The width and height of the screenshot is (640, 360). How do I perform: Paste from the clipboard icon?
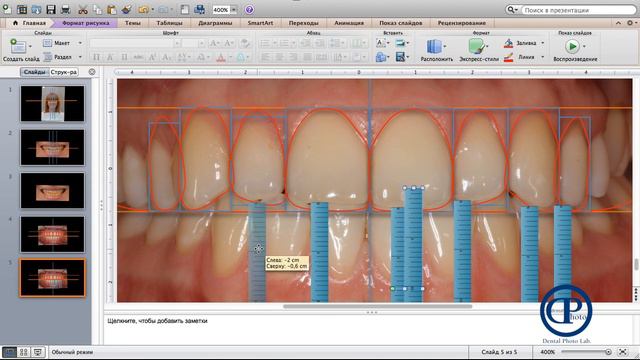pyautogui.click(x=112, y=9)
